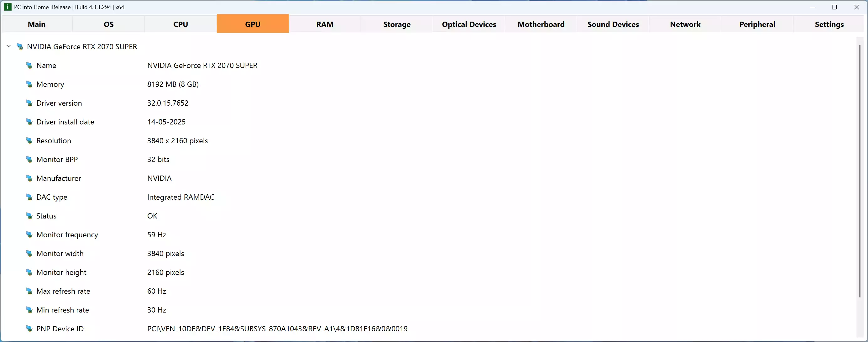Click the Integrated RAMDAC value
Screen dimensions: 868x342
tap(180, 197)
